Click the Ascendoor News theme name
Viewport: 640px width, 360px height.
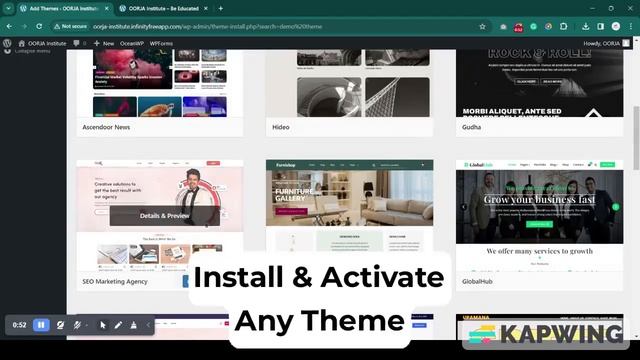[x=106, y=127]
